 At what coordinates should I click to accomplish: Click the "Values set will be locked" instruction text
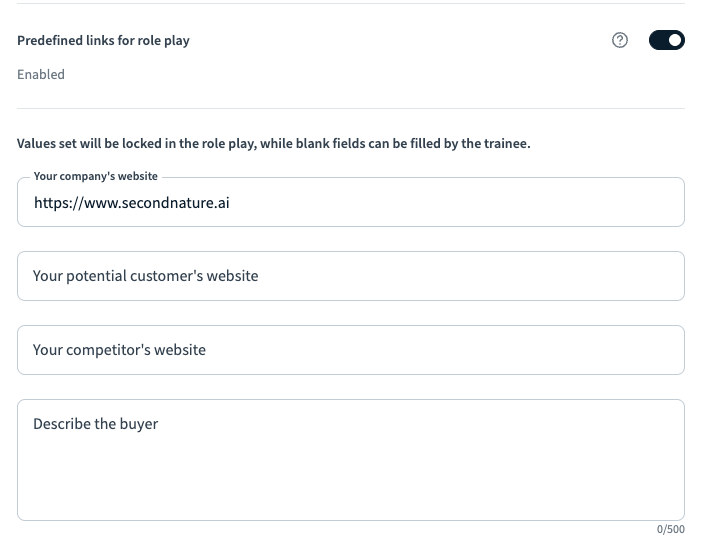pos(273,144)
